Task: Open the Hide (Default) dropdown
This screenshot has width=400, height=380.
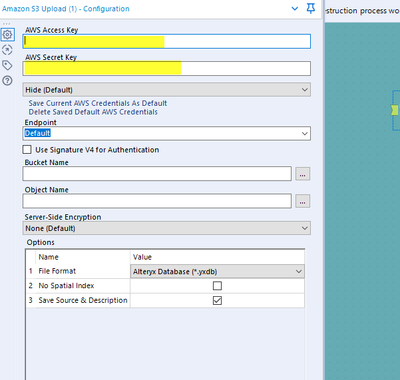Action: click(x=167, y=90)
